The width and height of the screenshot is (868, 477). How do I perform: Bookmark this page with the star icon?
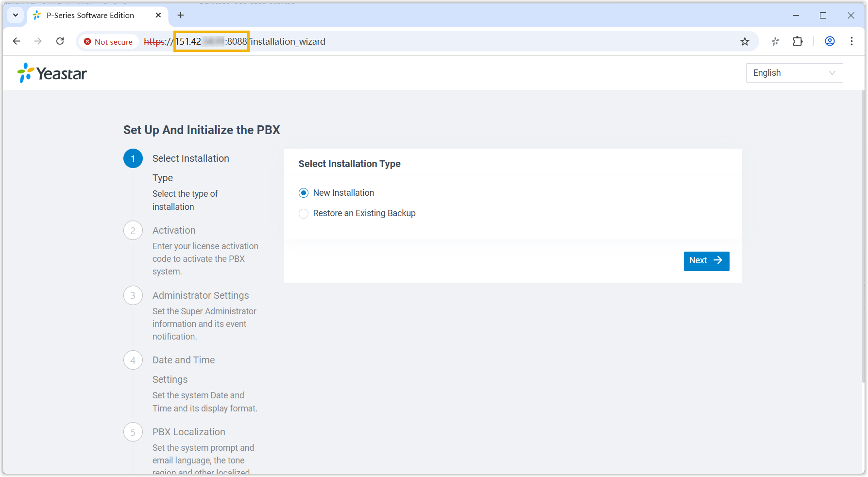pyautogui.click(x=745, y=41)
